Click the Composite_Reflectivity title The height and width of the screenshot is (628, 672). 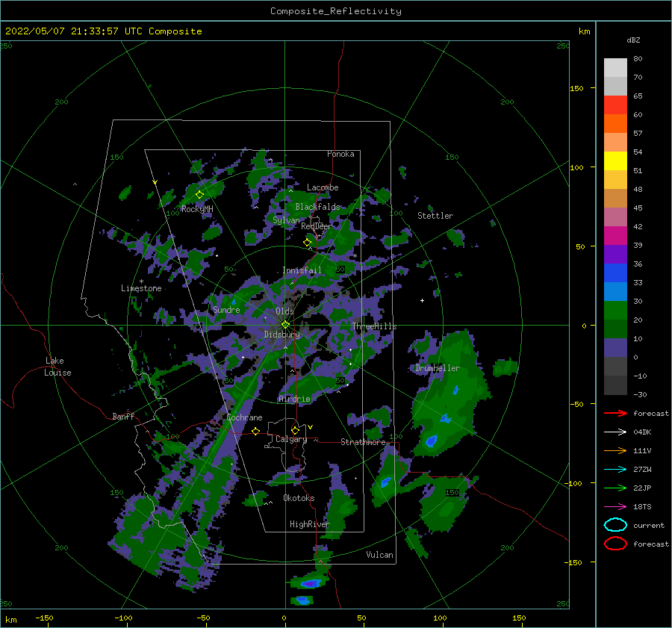tap(336, 11)
